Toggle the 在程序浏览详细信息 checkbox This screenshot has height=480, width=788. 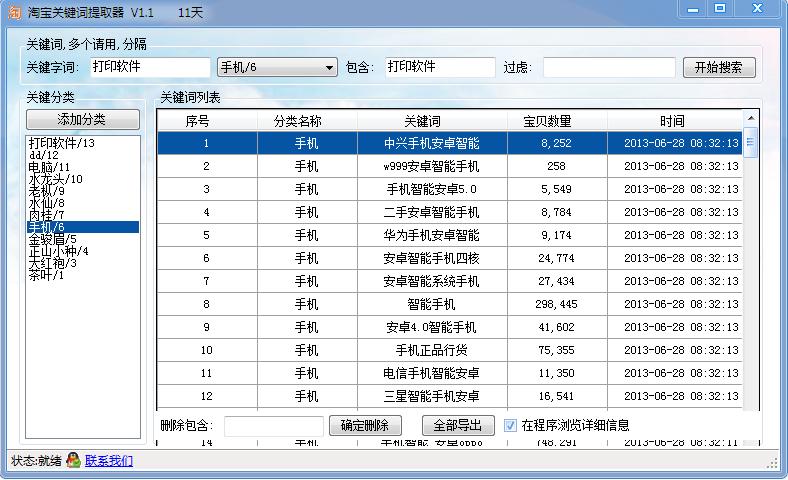pyautogui.click(x=511, y=425)
